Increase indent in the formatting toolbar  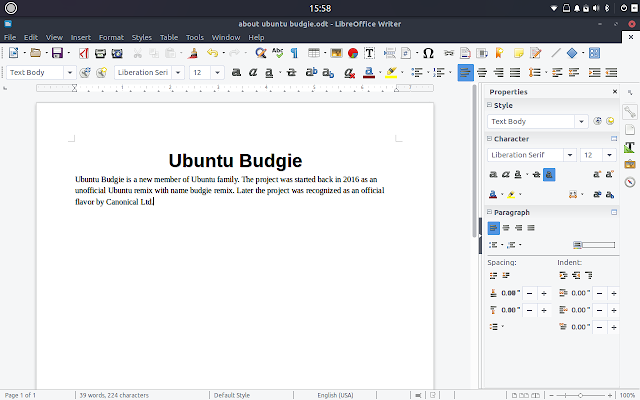tap(594, 73)
